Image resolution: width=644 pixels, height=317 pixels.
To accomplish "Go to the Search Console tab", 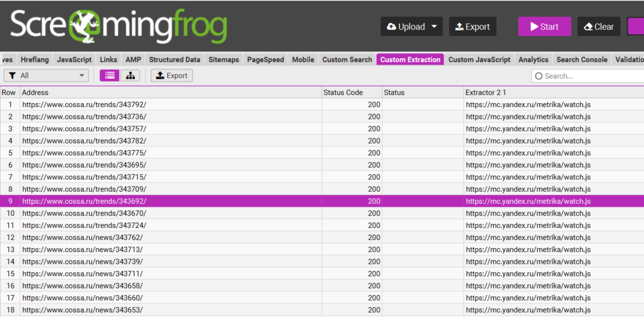I will (582, 60).
